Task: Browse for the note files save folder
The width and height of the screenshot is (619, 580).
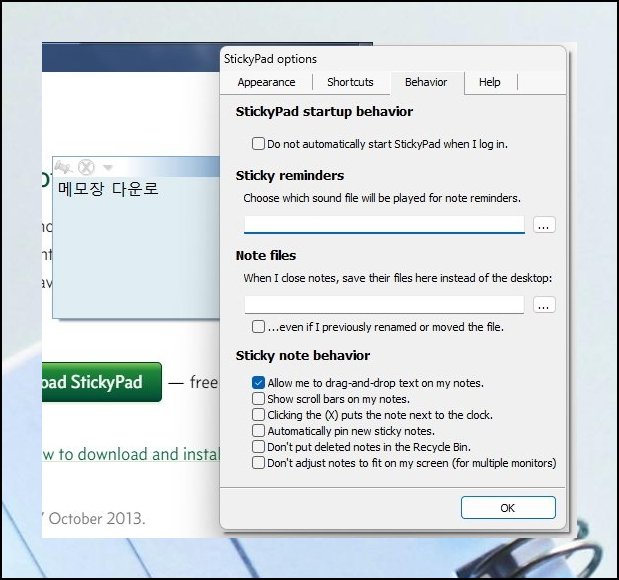Action: tap(544, 305)
